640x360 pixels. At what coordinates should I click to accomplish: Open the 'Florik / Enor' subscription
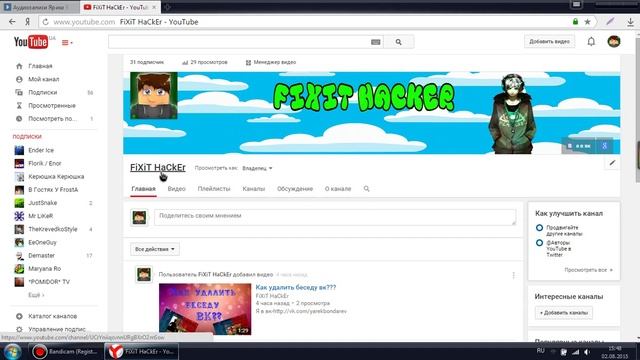[x=44, y=163]
